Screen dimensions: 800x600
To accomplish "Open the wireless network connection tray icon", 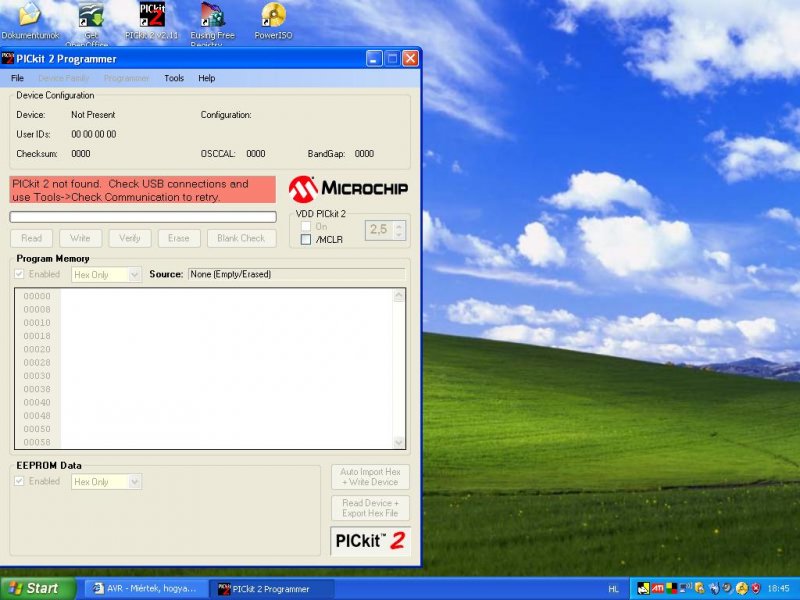I will tap(686, 588).
